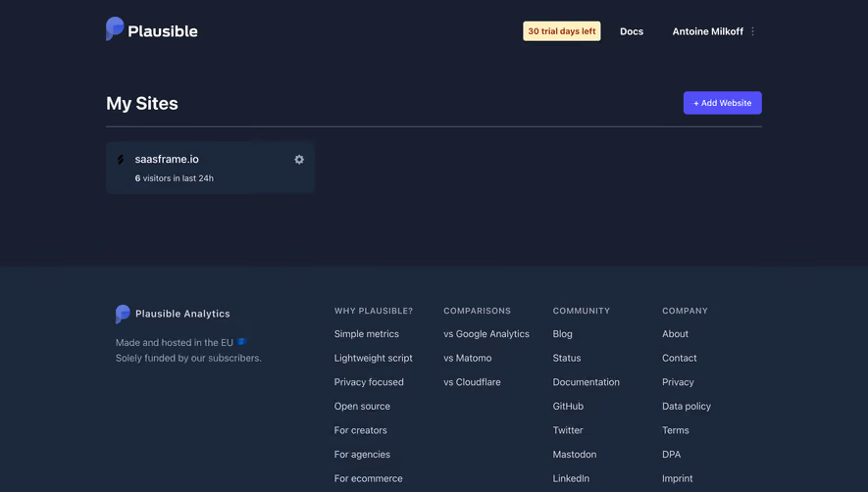The width and height of the screenshot is (868, 492).
Task: Open For creators footer link
Action: (x=360, y=430)
